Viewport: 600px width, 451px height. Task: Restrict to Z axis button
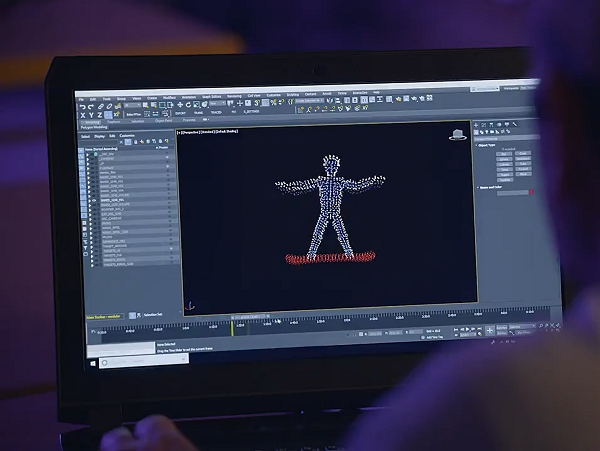[x=99, y=115]
